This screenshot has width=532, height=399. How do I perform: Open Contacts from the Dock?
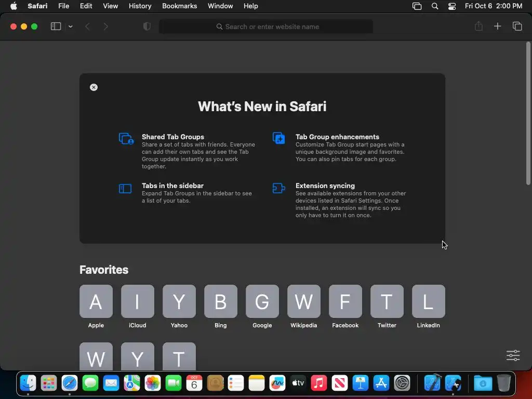215,383
